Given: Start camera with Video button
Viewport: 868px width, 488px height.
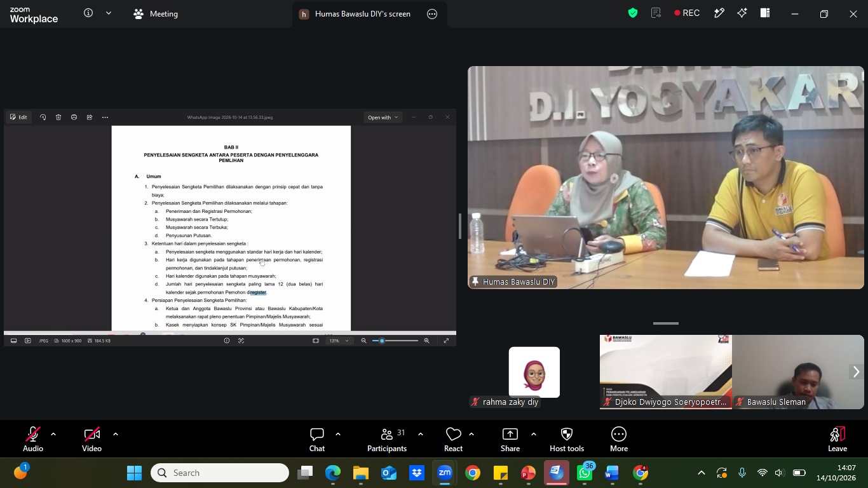Looking at the screenshot, I should coord(92,440).
